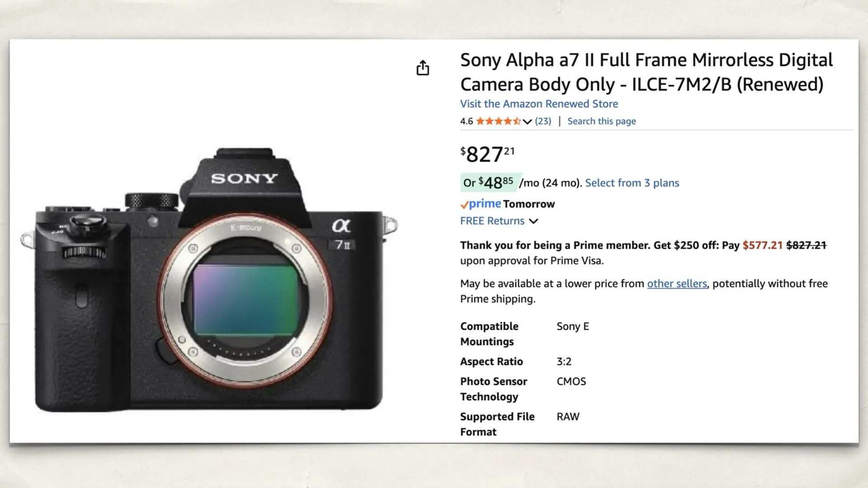Select Search this page

coord(601,121)
